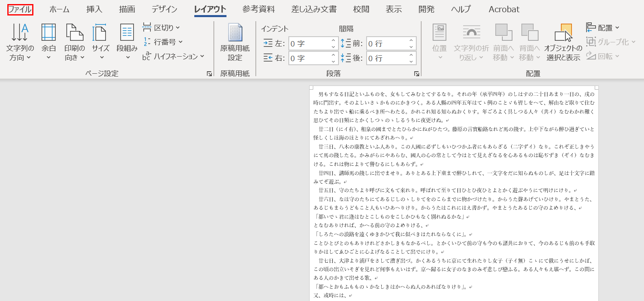Viewport: 644px width, 301px height.
Task: Switch to the 挿入 tab
Action: click(x=94, y=9)
